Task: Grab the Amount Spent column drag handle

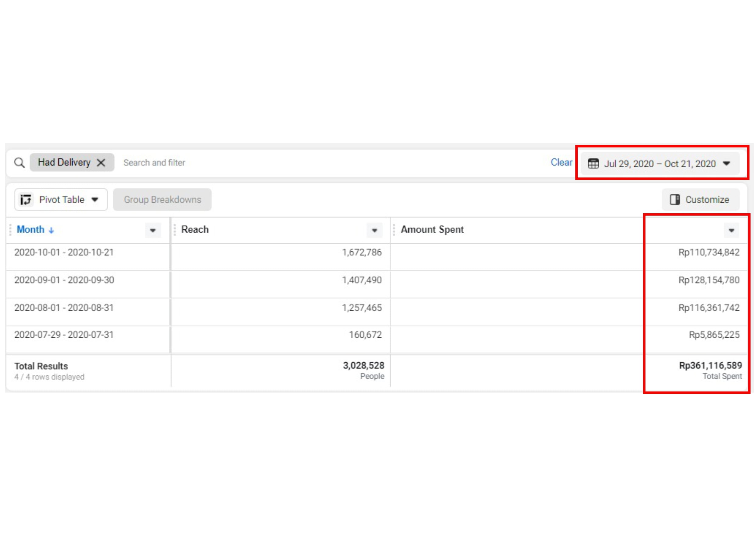Action: pyautogui.click(x=394, y=230)
